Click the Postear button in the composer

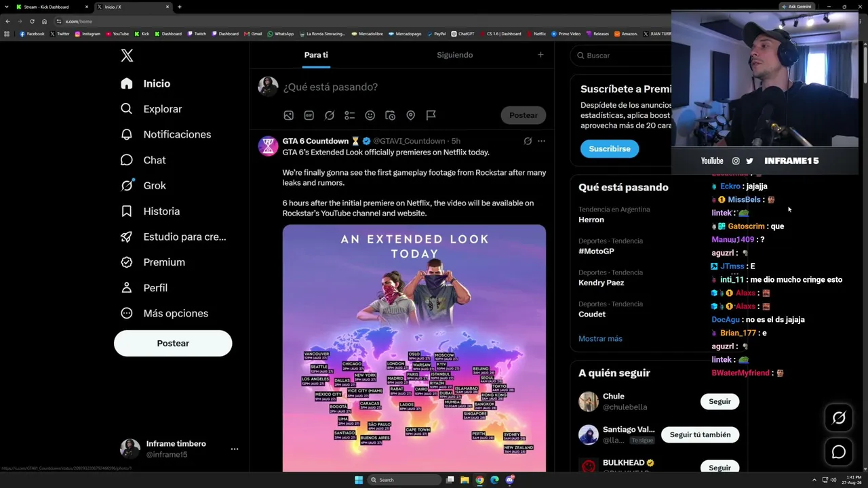[524, 115]
